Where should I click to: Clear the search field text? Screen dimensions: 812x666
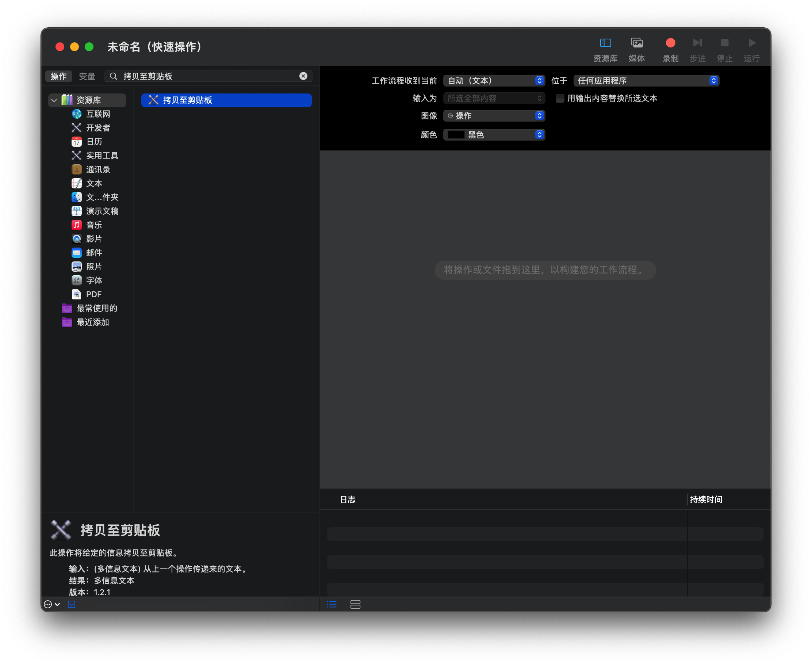(303, 76)
